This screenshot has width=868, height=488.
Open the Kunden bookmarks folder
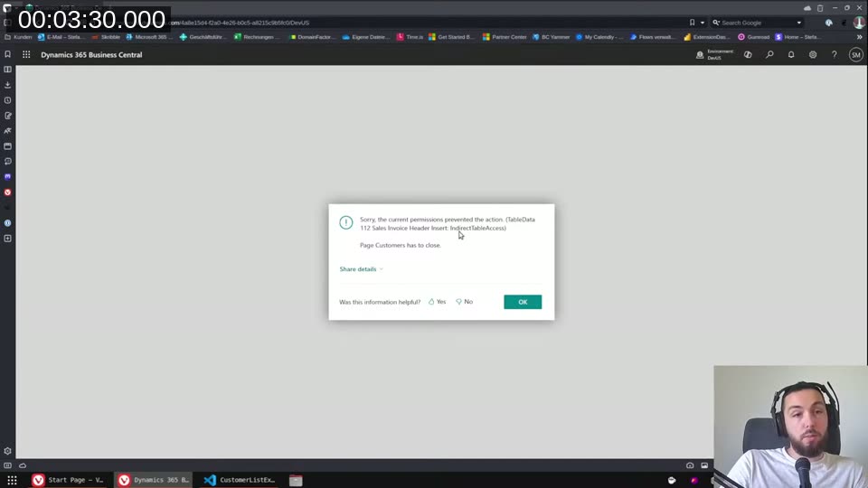click(x=18, y=37)
